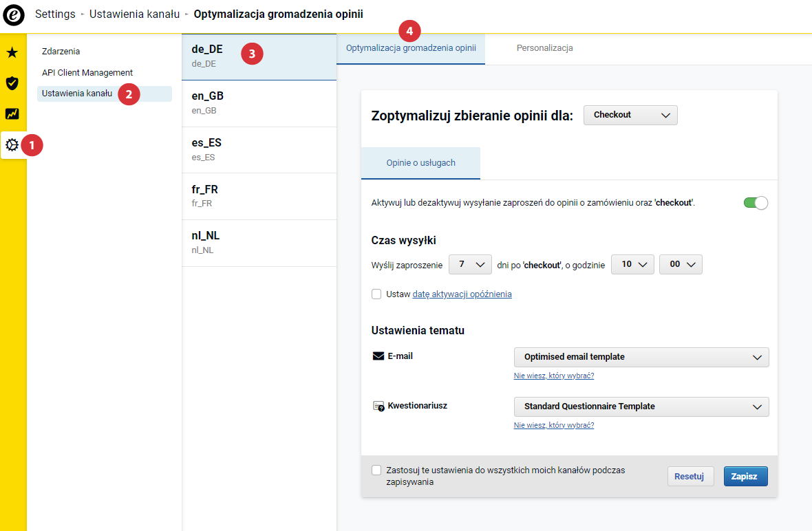Select the fr_FR channel

(259, 197)
